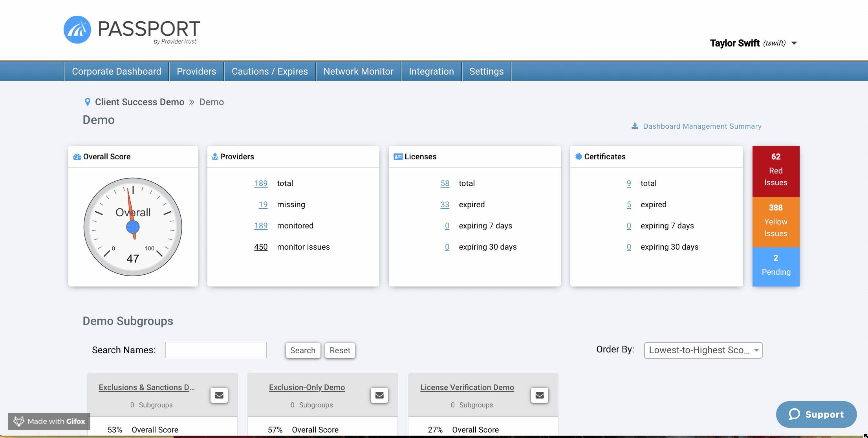The image size is (868, 438).
Task: Click the download icon beside Dashboard Management Summary
Action: pos(635,126)
